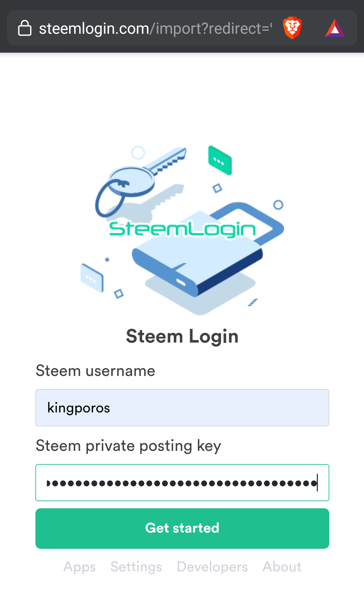Screen dimensions: 364x594
Task: Click the kingporos text in username field
Action: pyautogui.click(x=79, y=408)
